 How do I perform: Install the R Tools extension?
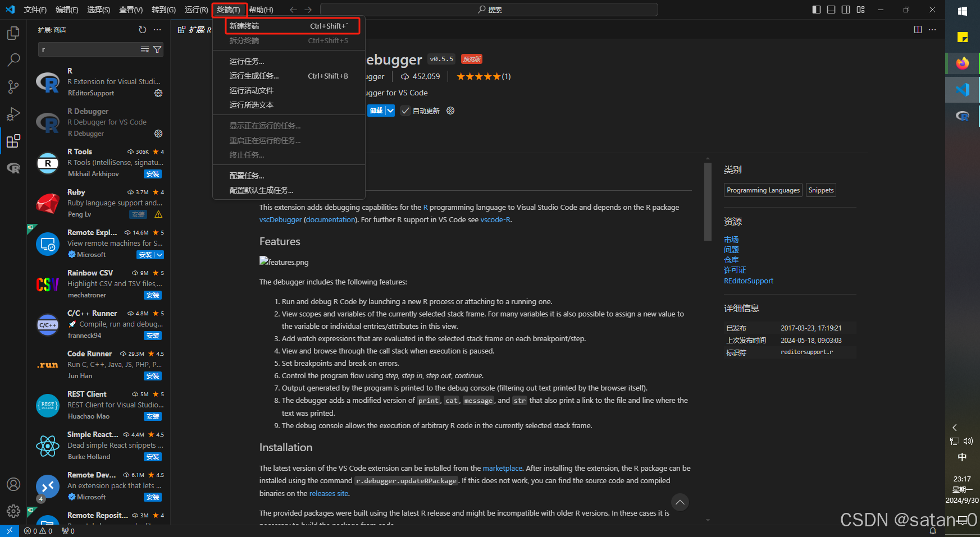coord(153,174)
